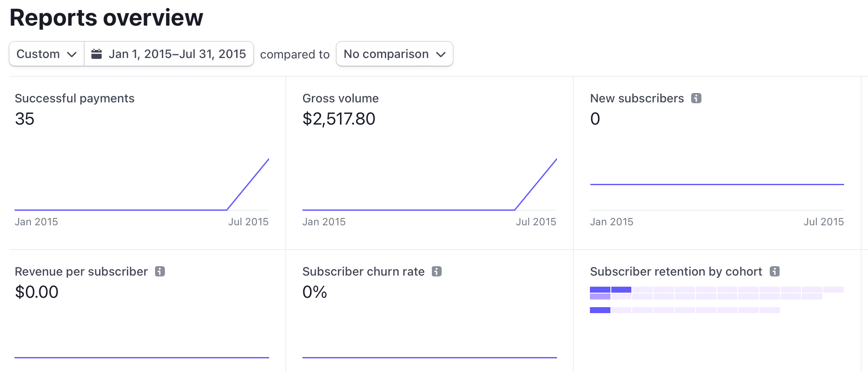Open the Subscriber churn rate report

pos(363,271)
